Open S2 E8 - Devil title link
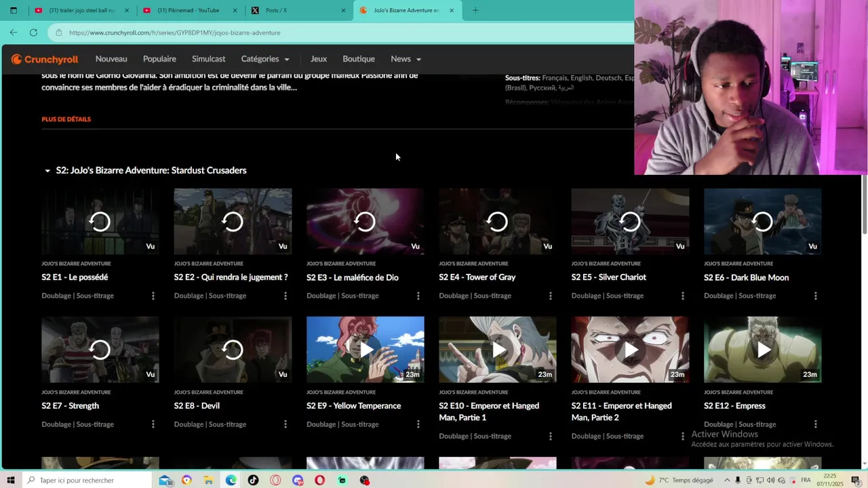Image resolution: width=868 pixels, height=488 pixels. (197, 406)
